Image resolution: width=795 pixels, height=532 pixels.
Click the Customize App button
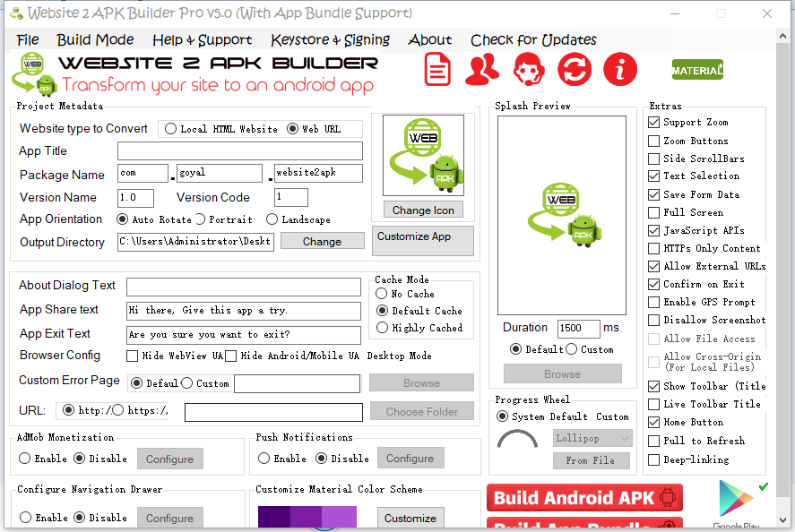click(423, 241)
